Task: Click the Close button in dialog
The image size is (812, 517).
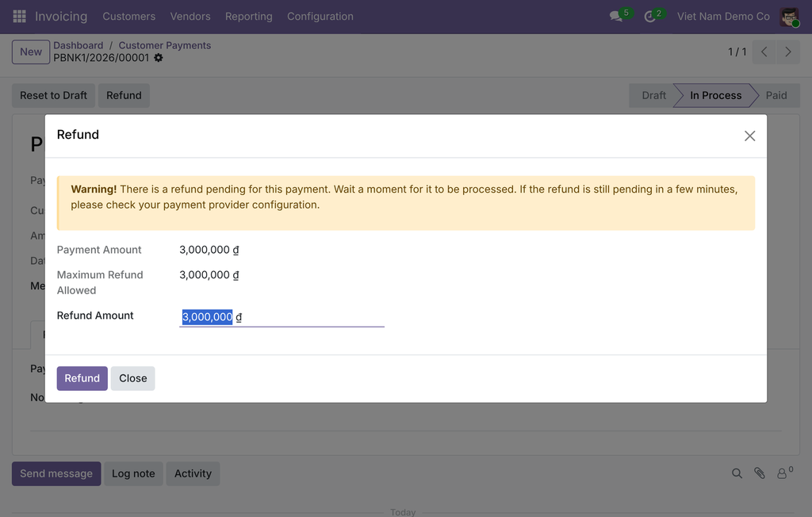Action: pos(132,378)
